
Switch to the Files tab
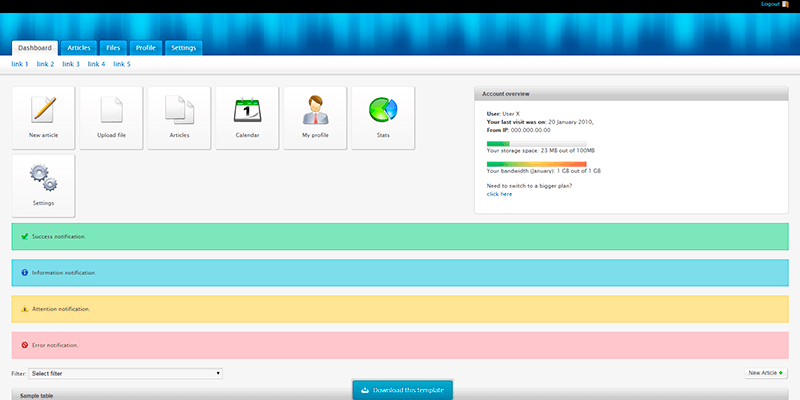coord(113,48)
